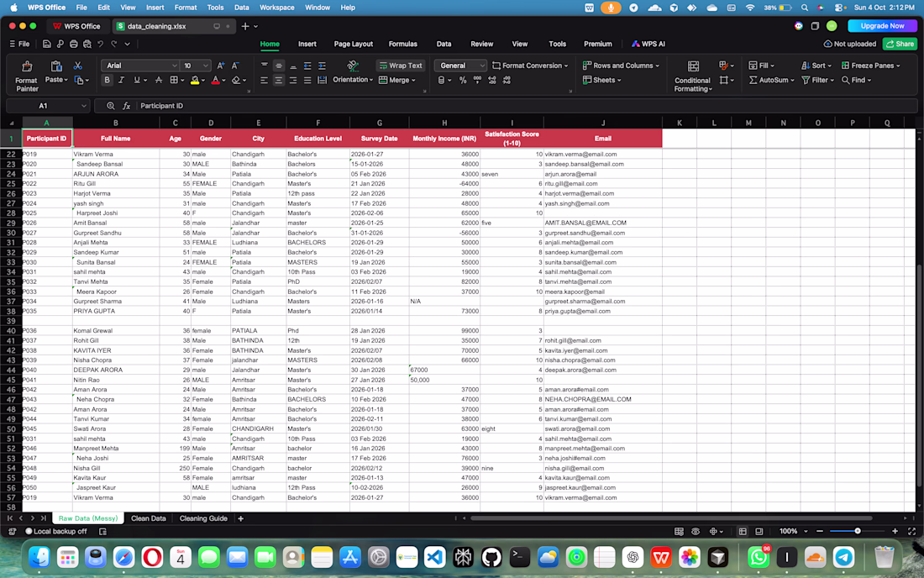
Task: Toggle Bold formatting
Action: [107, 80]
